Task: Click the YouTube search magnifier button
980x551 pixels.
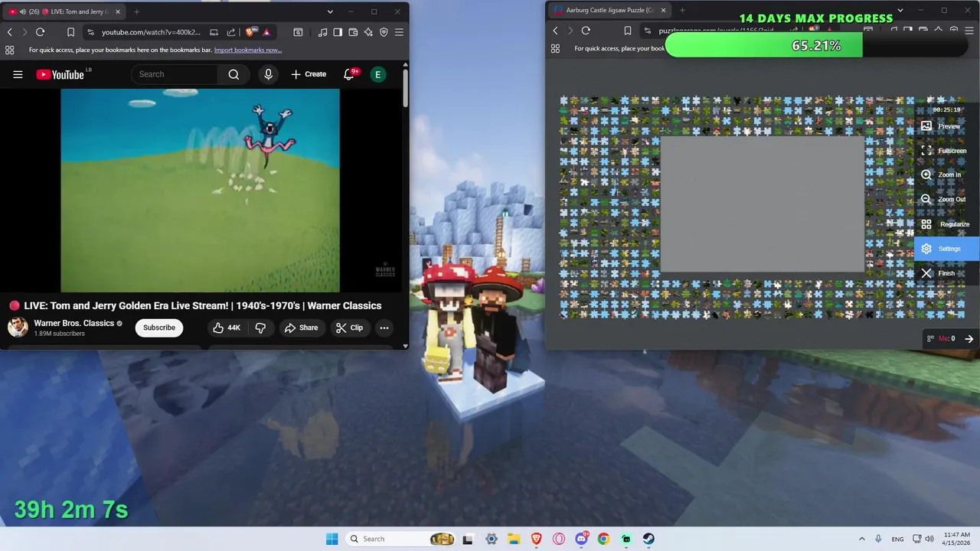Action: [234, 74]
